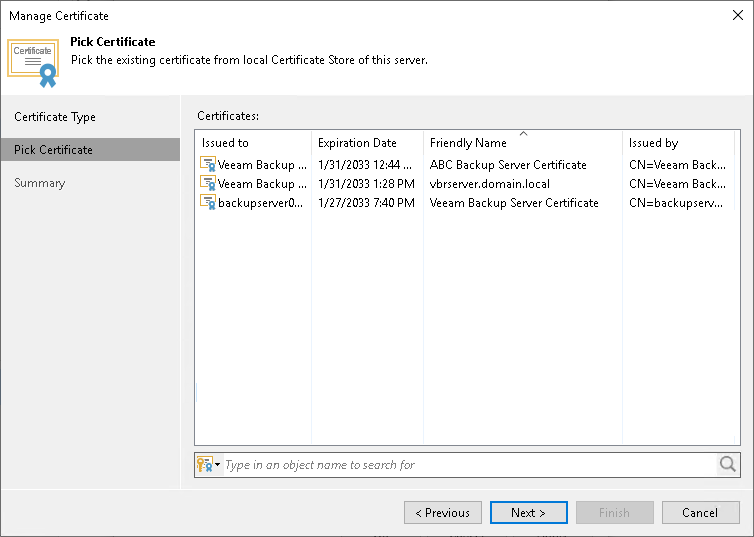Screen dimensions: 754x537
Task: Focus the object name search field
Action: point(469,464)
